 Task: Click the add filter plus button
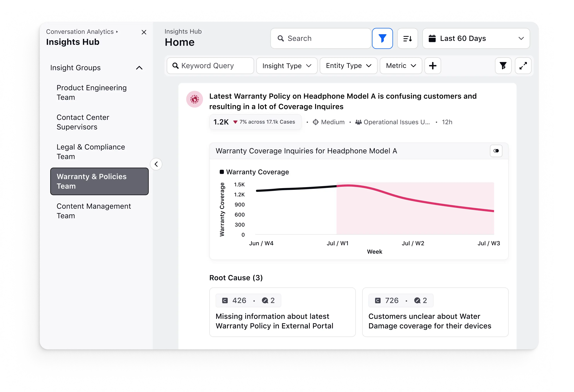(x=433, y=66)
